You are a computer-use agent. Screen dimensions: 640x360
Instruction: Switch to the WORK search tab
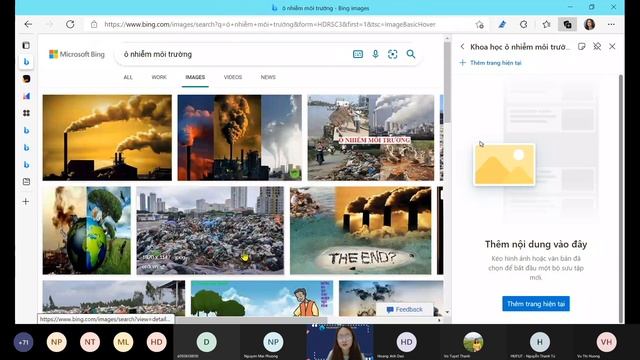click(159, 77)
